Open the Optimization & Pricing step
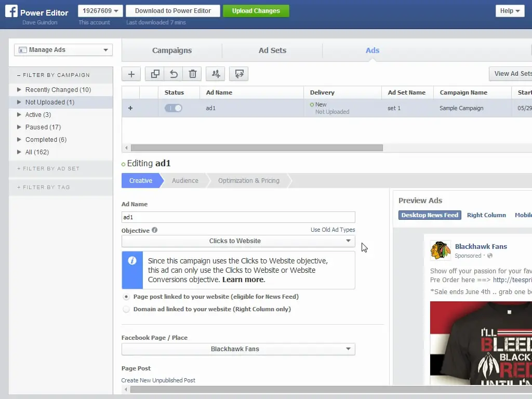532x399 pixels. click(x=249, y=181)
